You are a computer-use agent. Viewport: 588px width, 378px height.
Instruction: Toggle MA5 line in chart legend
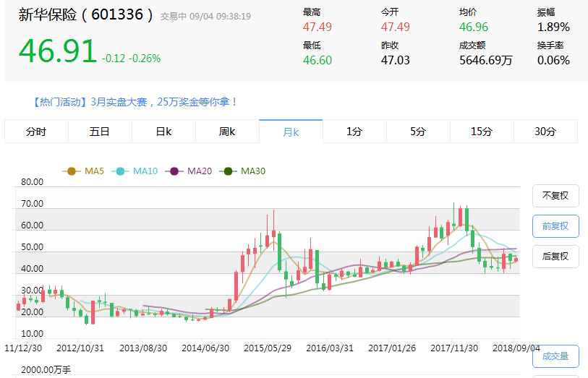85,171
